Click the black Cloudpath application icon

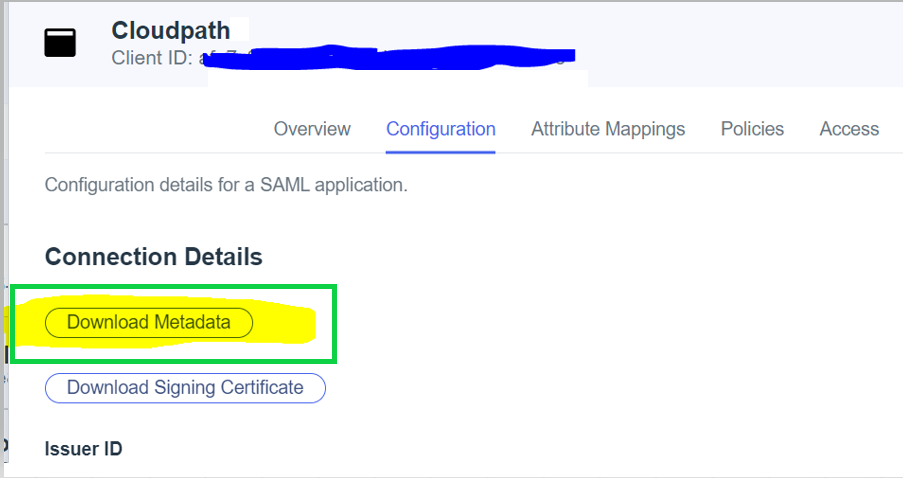(x=60, y=43)
